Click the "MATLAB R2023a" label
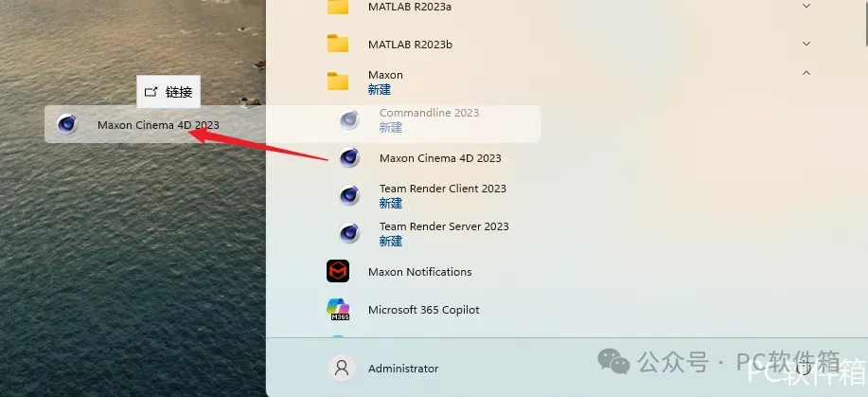The height and width of the screenshot is (397, 868). (x=410, y=8)
